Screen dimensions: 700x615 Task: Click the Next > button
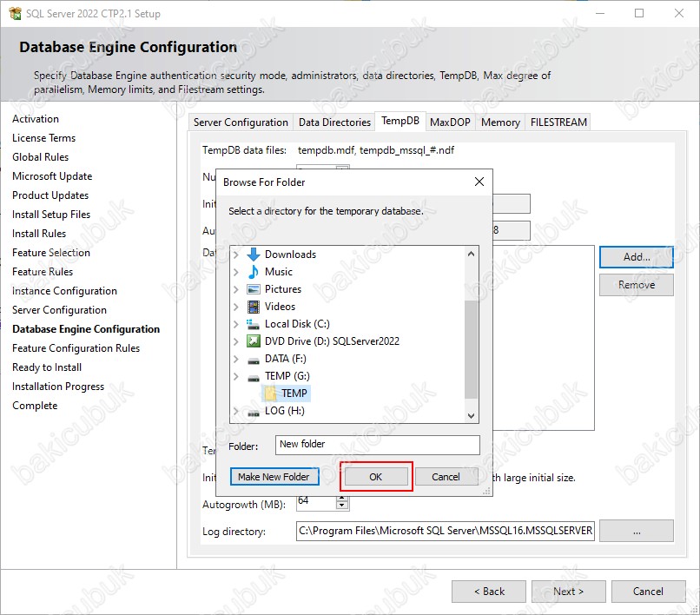click(568, 592)
